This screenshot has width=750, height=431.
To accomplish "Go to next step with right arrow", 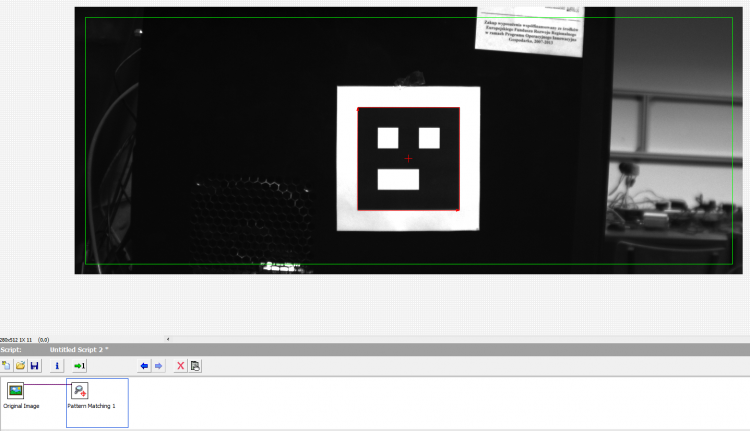I will tap(158, 366).
